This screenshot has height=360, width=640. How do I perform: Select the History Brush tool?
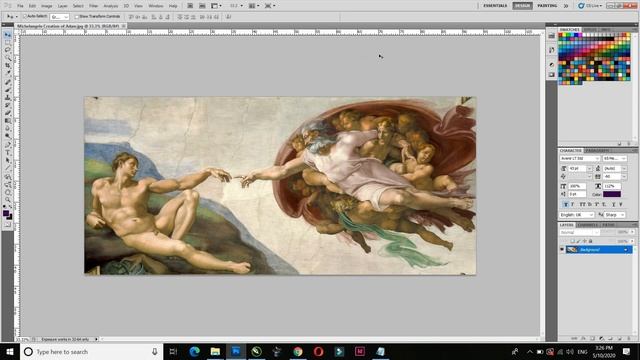pyautogui.click(x=8, y=105)
